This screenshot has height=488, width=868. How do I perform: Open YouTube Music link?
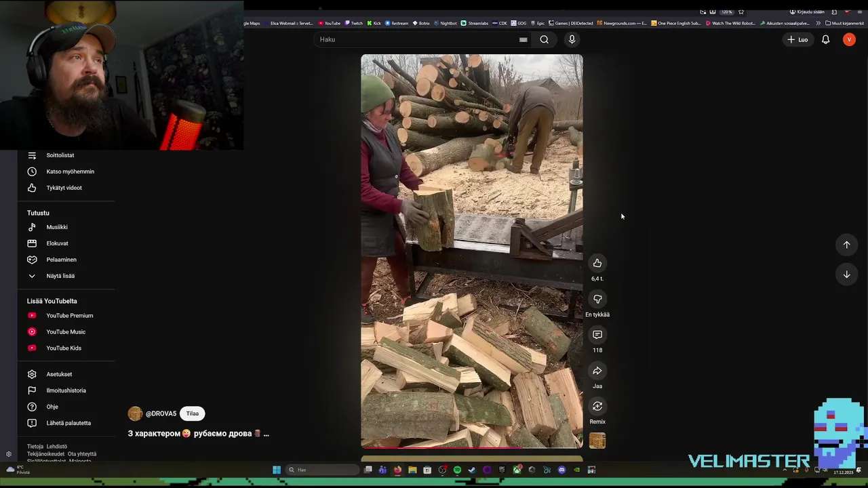coord(66,331)
